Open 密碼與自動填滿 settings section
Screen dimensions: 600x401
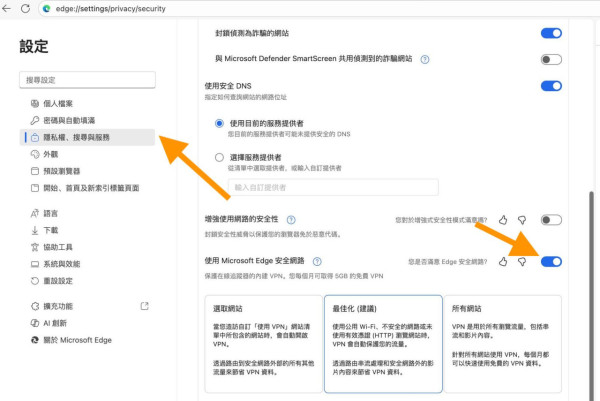(87, 120)
